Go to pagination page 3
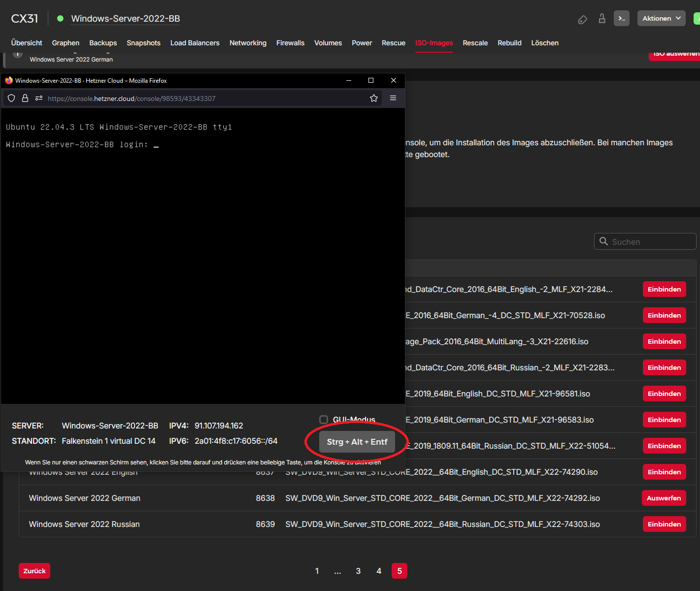700x591 pixels. click(x=358, y=571)
